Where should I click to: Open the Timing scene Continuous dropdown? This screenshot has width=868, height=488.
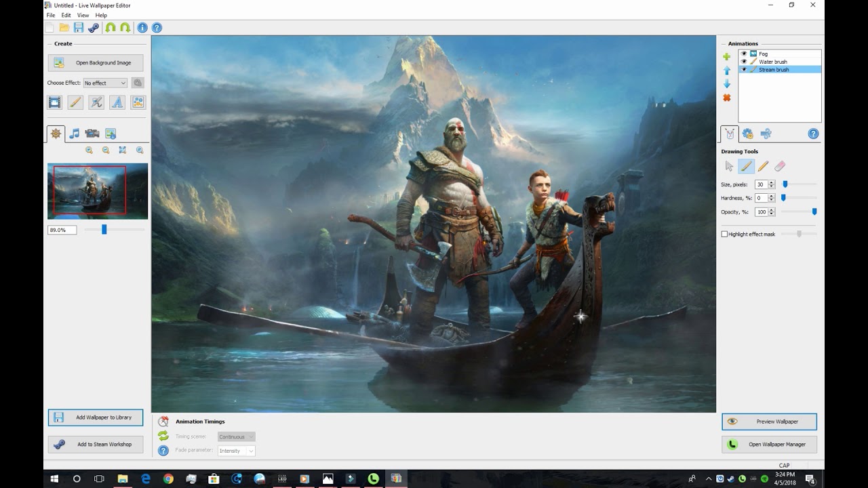[x=236, y=436]
